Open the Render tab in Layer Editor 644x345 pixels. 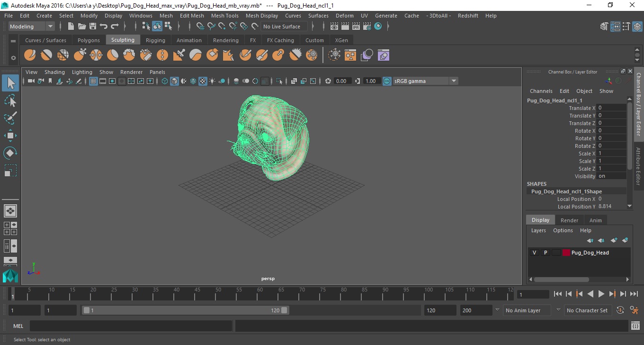[569, 220]
